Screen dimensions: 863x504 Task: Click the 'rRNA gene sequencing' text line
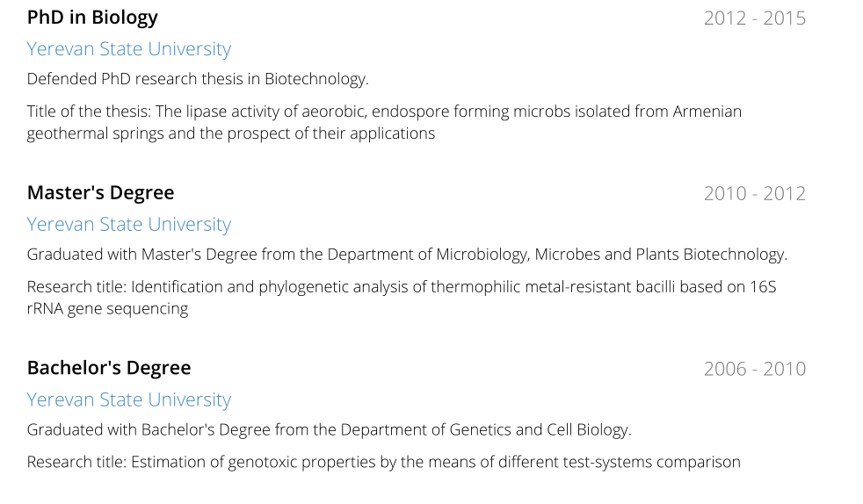(x=107, y=309)
